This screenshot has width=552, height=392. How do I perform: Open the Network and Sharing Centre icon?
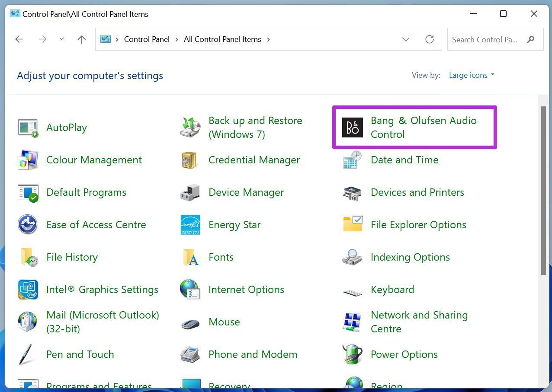point(352,322)
